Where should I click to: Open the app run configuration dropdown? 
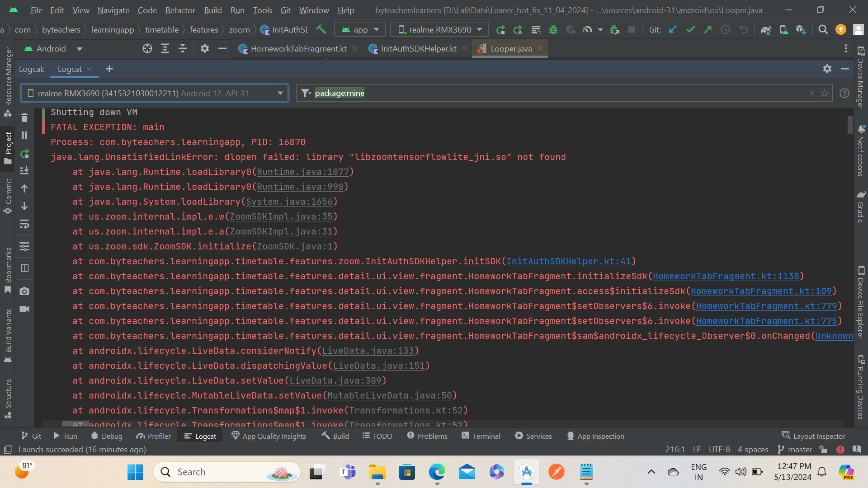click(x=360, y=30)
